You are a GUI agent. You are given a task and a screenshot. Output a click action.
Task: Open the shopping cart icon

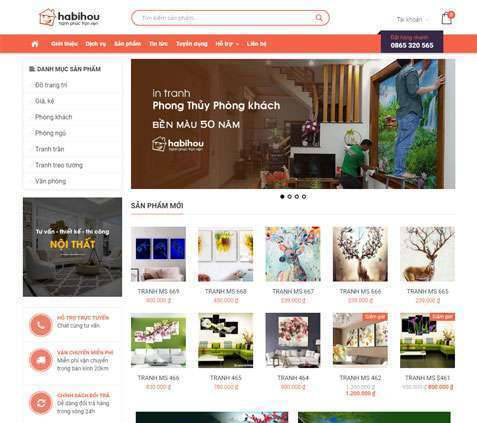[447, 18]
